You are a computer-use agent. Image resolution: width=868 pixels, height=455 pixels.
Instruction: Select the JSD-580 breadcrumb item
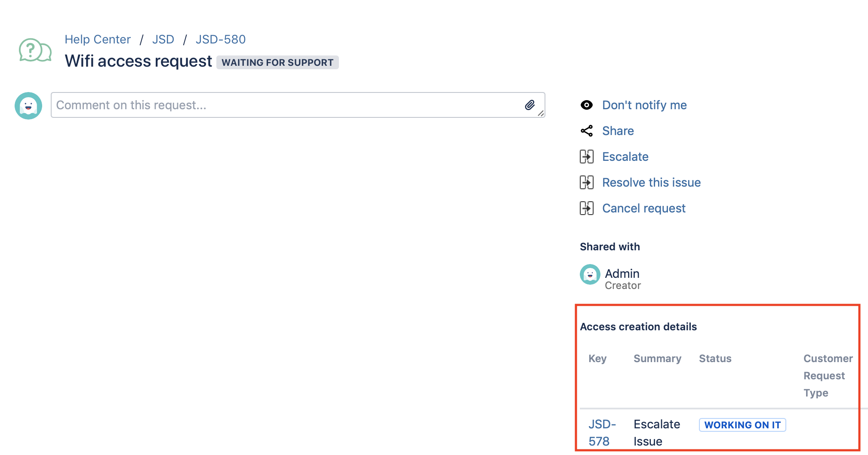(x=221, y=39)
